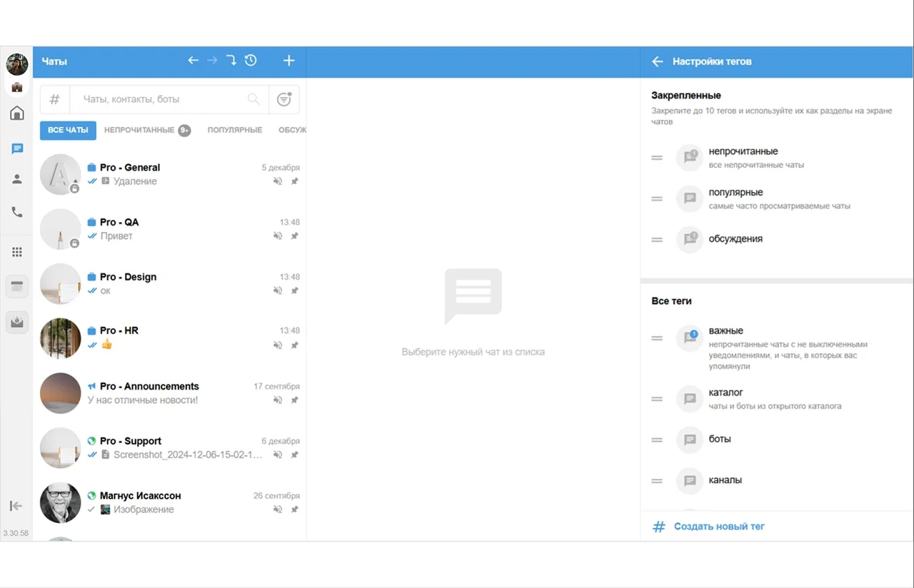Open the mail icon in the sidebar
The height and width of the screenshot is (588, 914).
click(16, 322)
